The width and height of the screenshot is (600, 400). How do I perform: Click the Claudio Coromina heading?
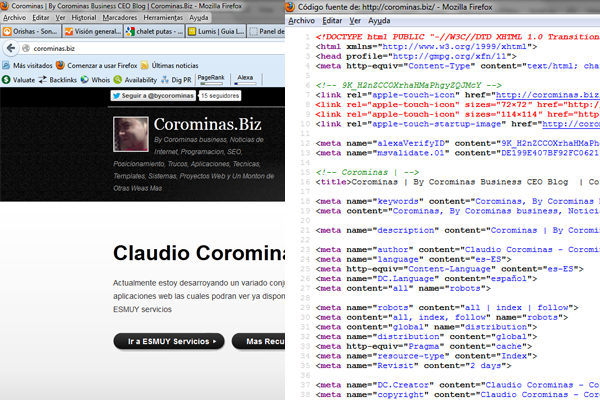click(x=199, y=253)
